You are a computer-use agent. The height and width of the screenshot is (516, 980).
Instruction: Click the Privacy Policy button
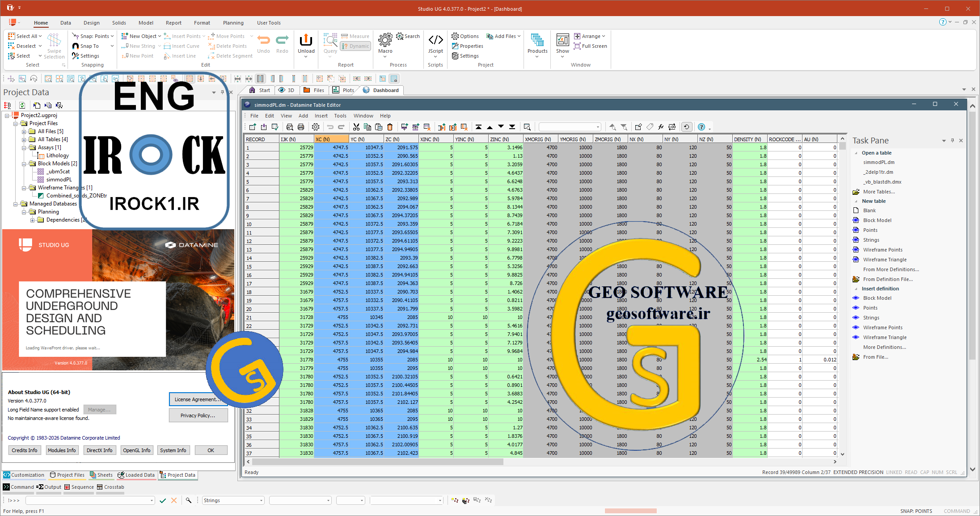[x=198, y=415]
